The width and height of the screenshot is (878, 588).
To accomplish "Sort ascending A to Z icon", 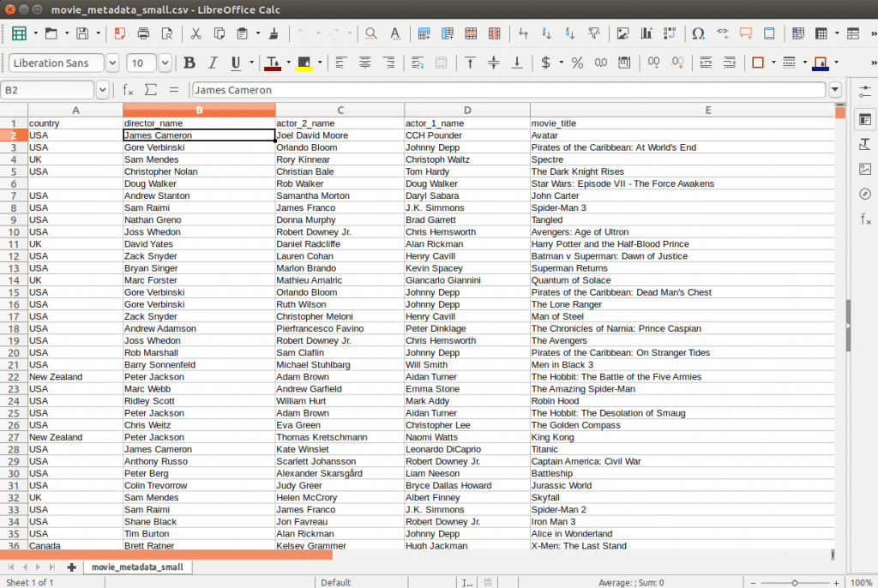I will (546, 33).
